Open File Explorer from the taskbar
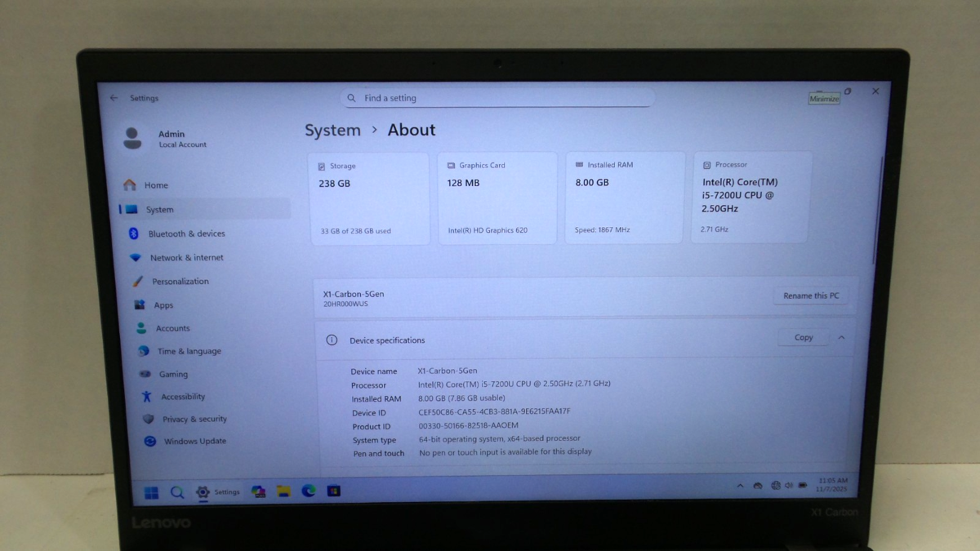This screenshot has height=551, width=980. click(283, 491)
